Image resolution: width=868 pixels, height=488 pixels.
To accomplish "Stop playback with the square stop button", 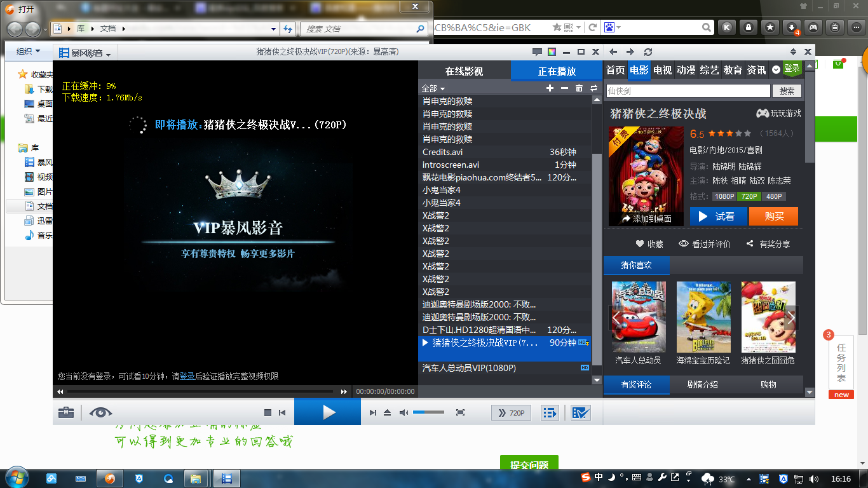I will point(268,413).
